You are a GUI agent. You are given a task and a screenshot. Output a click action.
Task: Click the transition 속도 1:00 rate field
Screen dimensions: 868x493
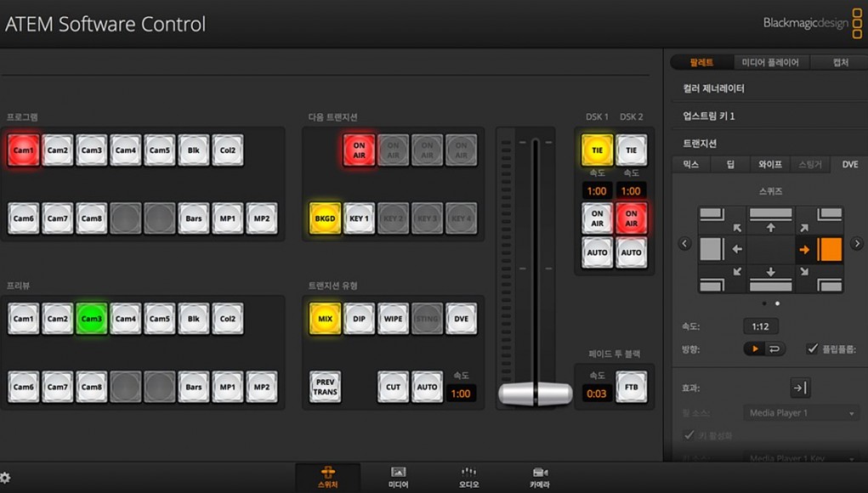[x=461, y=394]
